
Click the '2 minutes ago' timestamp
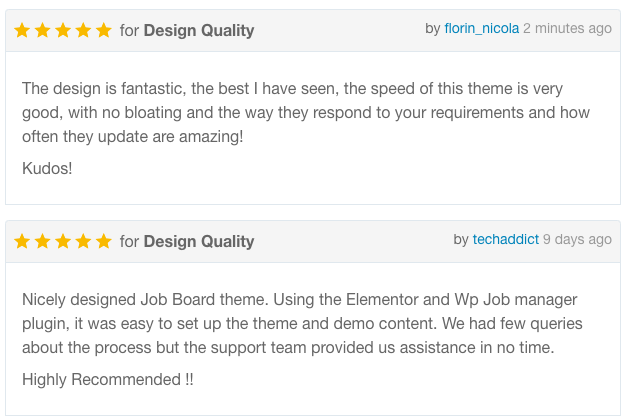567,29
